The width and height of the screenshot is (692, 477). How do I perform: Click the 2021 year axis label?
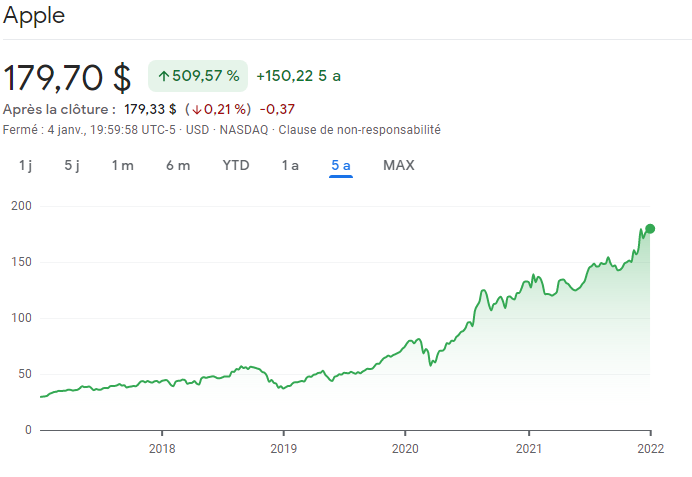[529, 447]
